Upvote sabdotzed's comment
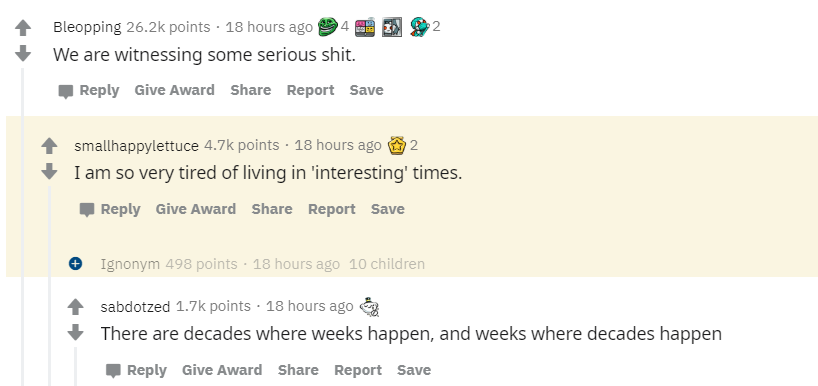818x386 pixels. [76, 307]
